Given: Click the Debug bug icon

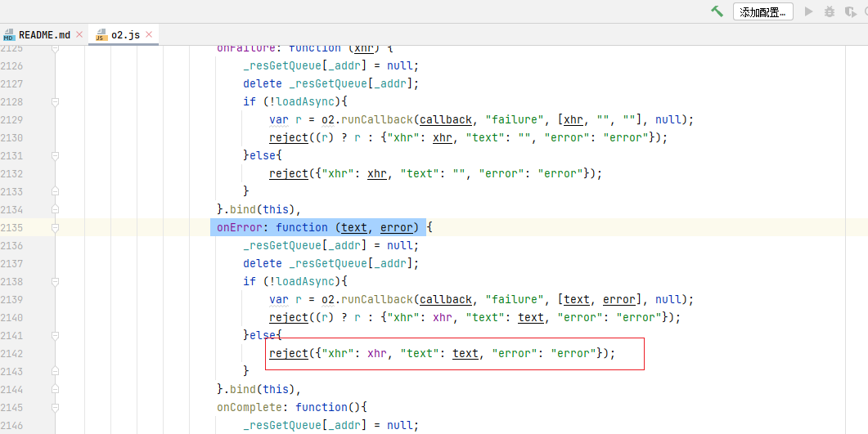Looking at the screenshot, I should (x=830, y=11).
